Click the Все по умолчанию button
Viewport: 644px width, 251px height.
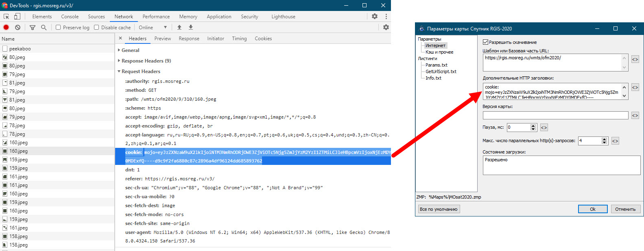pyautogui.click(x=439, y=209)
